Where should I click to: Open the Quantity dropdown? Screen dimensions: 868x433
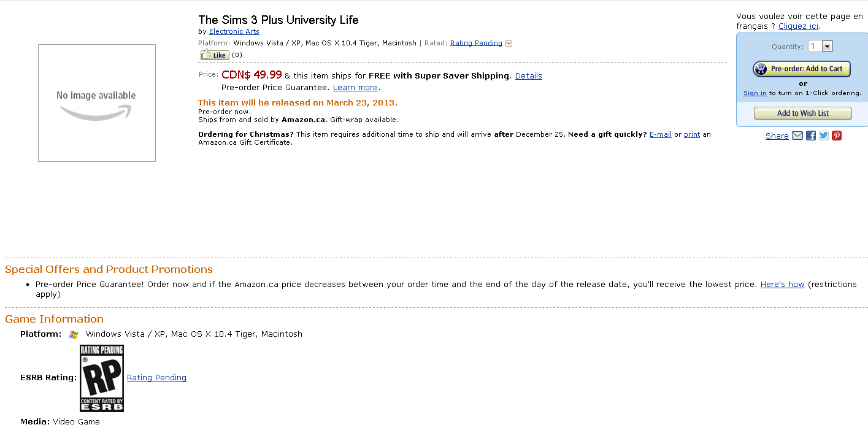[820, 46]
